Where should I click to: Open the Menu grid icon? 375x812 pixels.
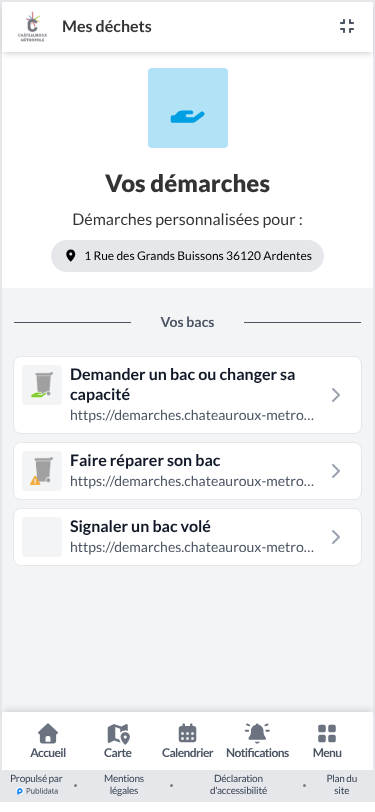pyautogui.click(x=327, y=741)
